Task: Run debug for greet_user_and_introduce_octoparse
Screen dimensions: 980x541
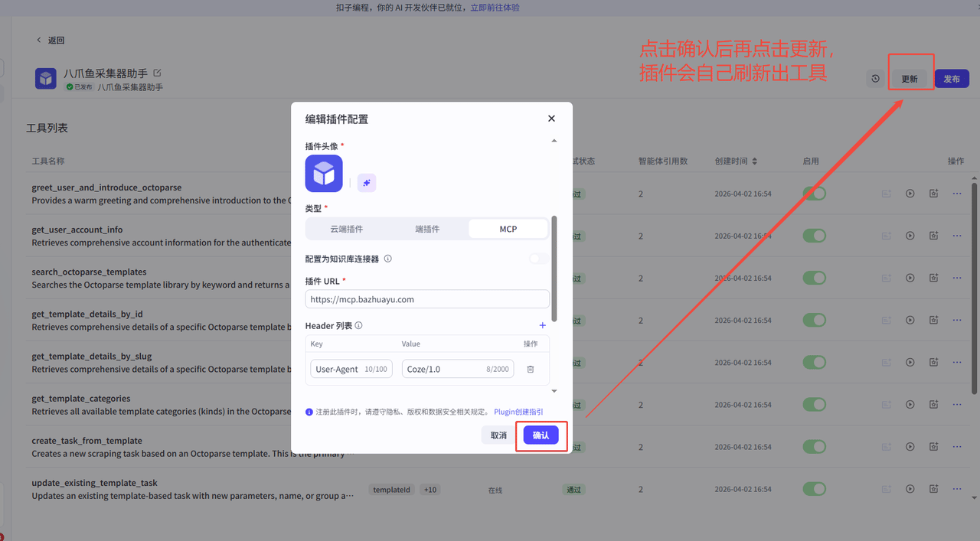Action: click(x=910, y=194)
